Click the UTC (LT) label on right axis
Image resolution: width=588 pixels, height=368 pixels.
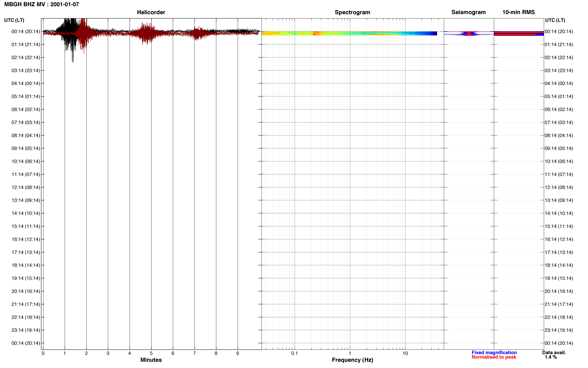pos(555,20)
